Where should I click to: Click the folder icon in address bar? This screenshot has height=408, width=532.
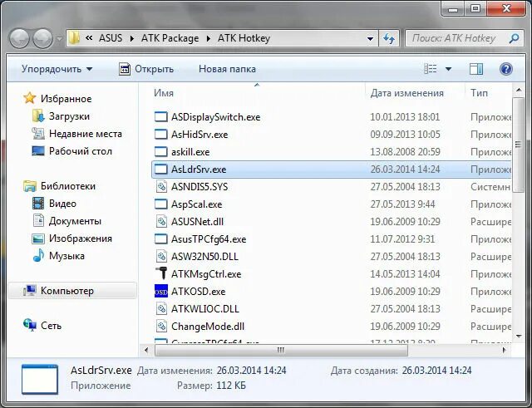[x=74, y=38]
